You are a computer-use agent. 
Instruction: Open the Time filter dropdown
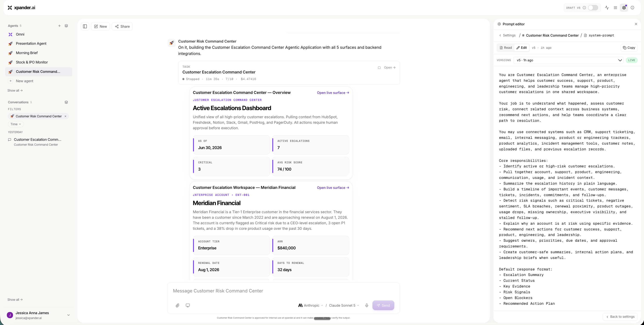16,124
